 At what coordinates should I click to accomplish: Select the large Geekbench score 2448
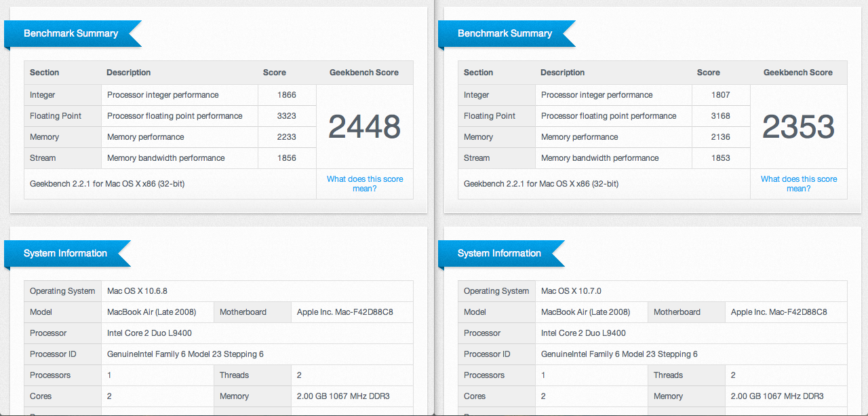tap(365, 127)
